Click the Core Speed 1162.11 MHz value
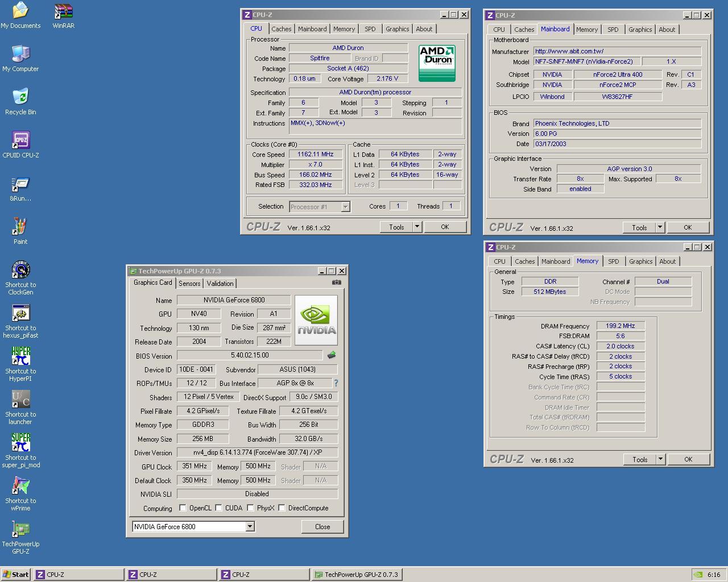Screen dimensions: 728x582 point(316,154)
